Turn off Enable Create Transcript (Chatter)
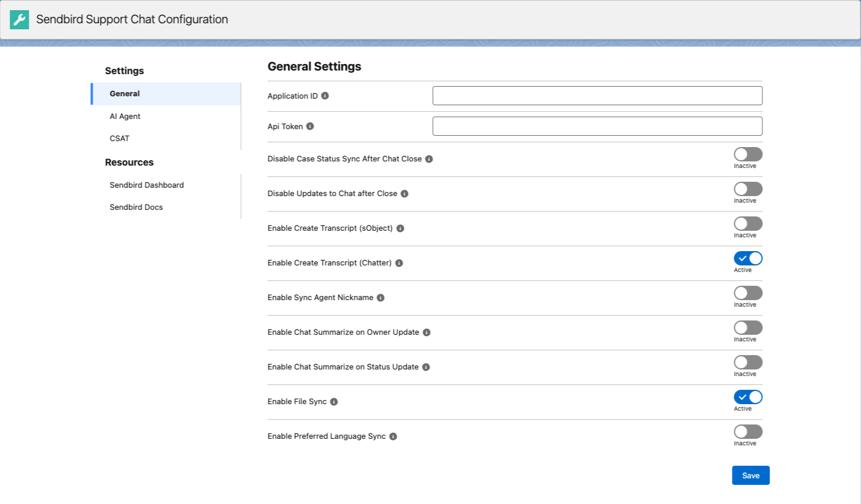The image size is (861, 504). (748, 258)
